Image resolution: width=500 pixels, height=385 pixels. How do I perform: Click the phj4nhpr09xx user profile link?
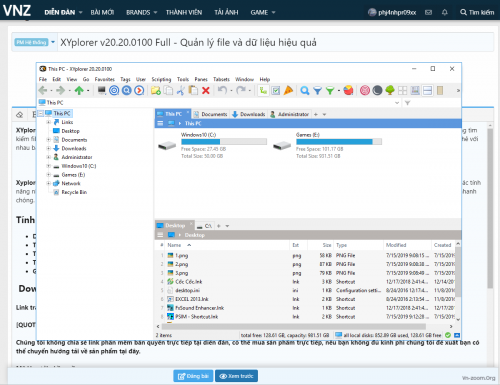(392, 12)
